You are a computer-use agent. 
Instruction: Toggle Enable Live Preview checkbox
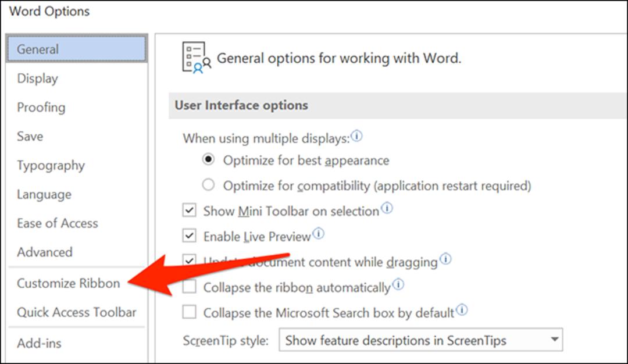coord(190,235)
